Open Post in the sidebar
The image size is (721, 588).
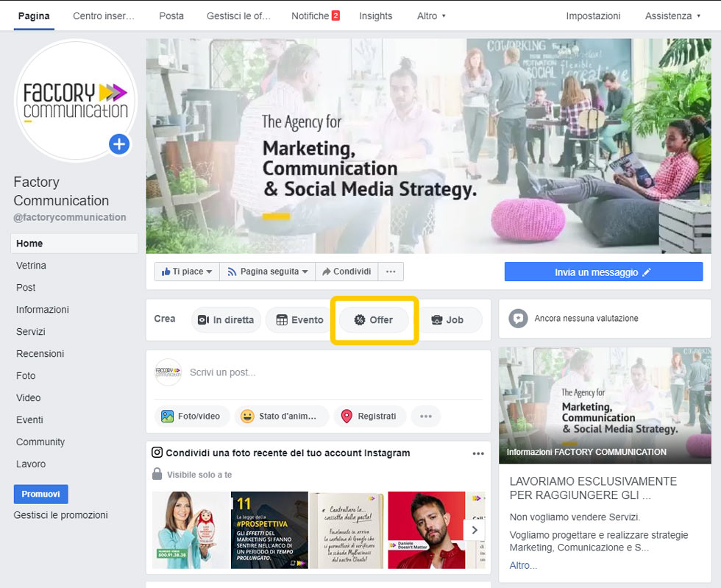click(x=26, y=288)
